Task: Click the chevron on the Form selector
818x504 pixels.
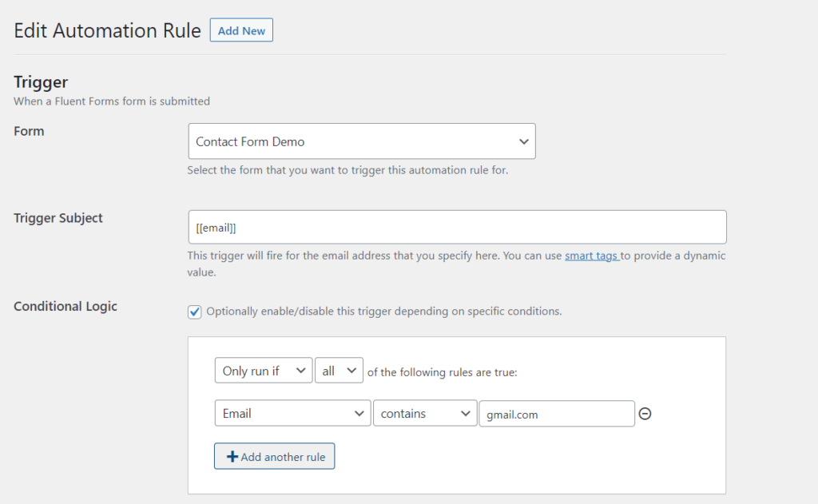Action: tap(525, 141)
